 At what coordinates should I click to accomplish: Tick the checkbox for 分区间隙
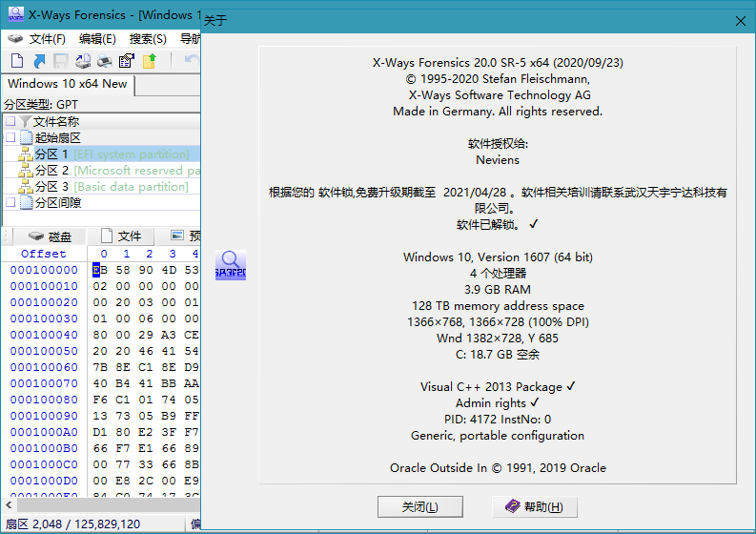tap(10, 202)
